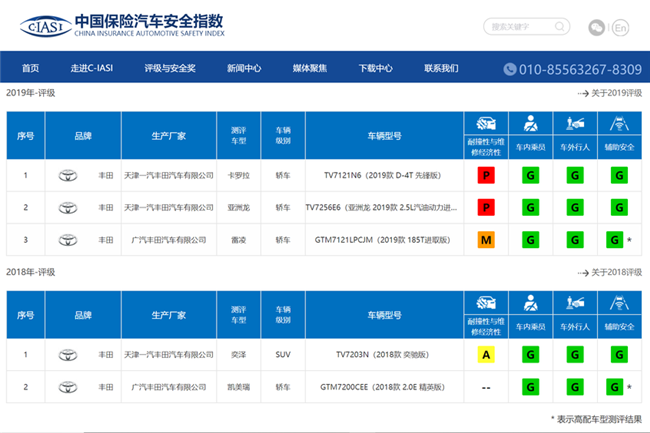Open 卡罗拉 assistance safety G rating
This screenshot has width=650, height=433.
tap(619, 175)
